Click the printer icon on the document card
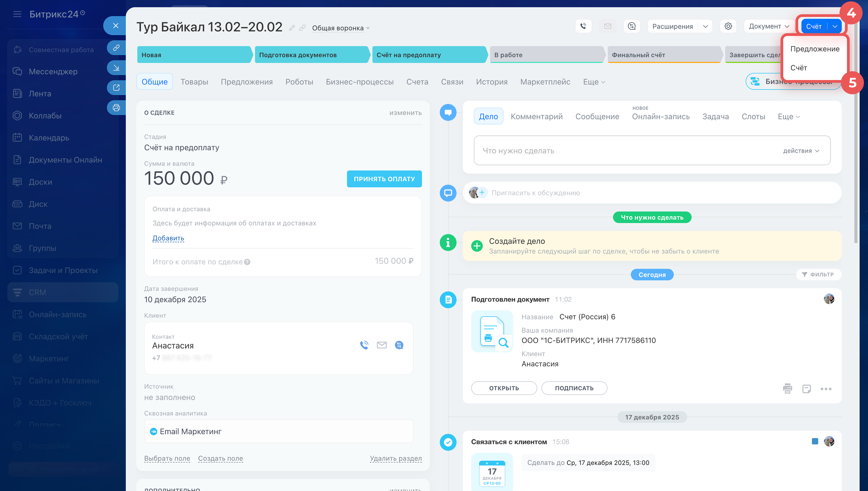Viewport: 868px width, 491px height. pos(788,389)
